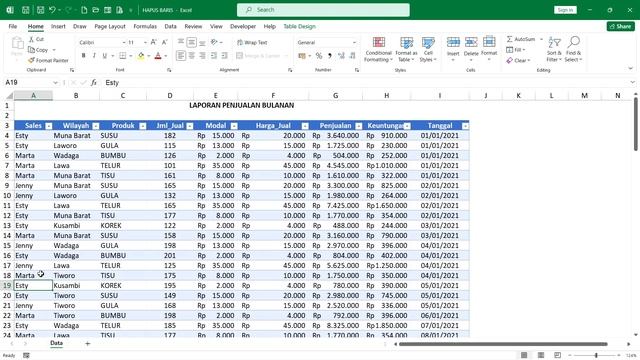
Task: Align text right
Action: [202, 56]
